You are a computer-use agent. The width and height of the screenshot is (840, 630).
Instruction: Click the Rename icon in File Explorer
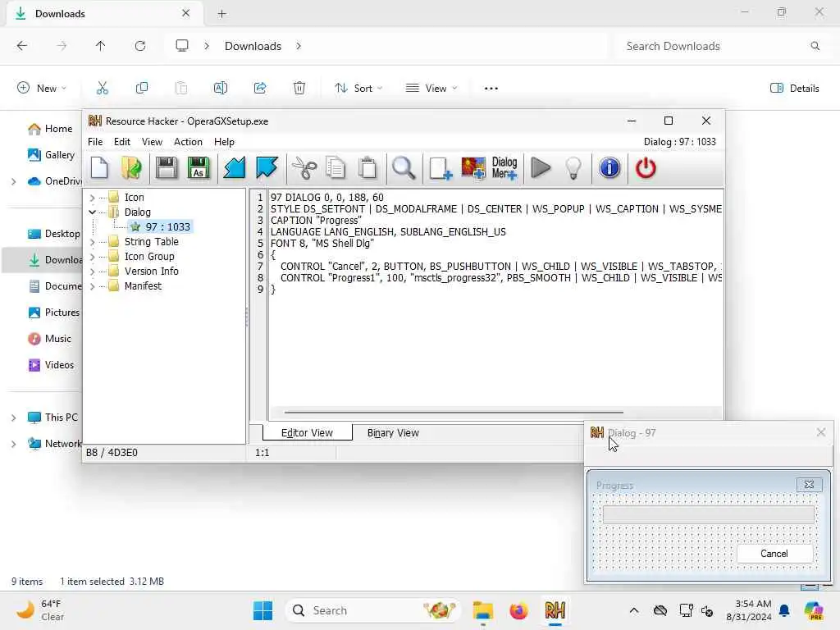pos(221,89)
